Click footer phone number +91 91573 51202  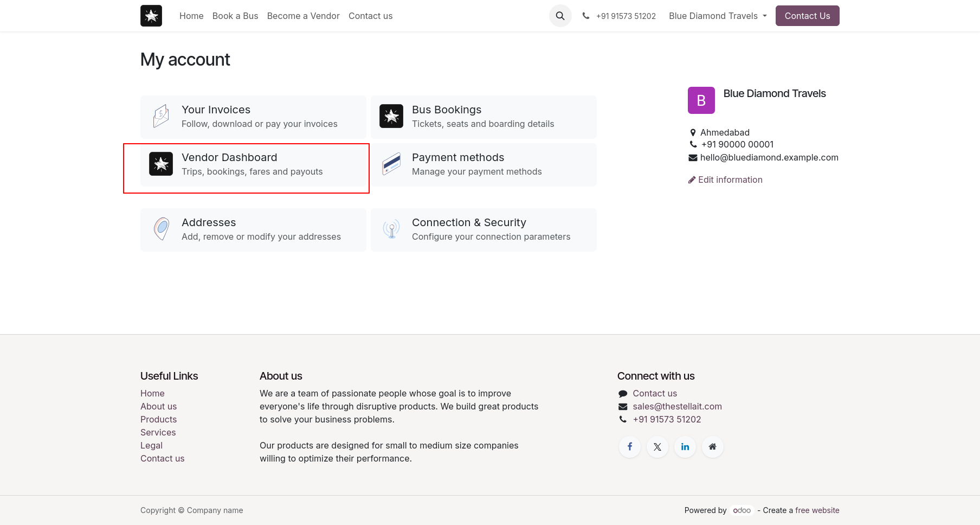click(667, 419)
